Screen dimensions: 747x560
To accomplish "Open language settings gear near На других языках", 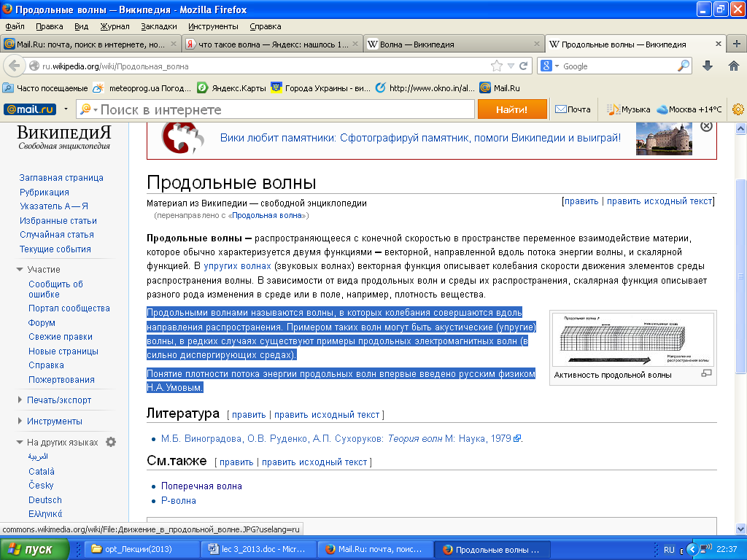I will (111, 442).
